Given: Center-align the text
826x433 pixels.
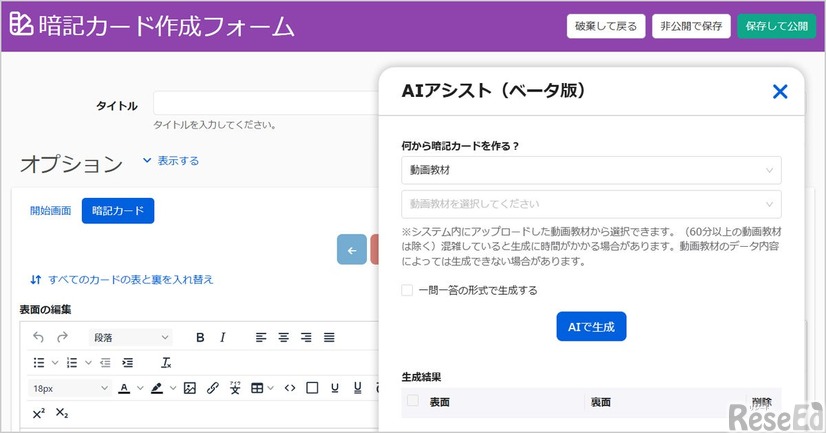Looking at the screenshot, I should 283,338.
